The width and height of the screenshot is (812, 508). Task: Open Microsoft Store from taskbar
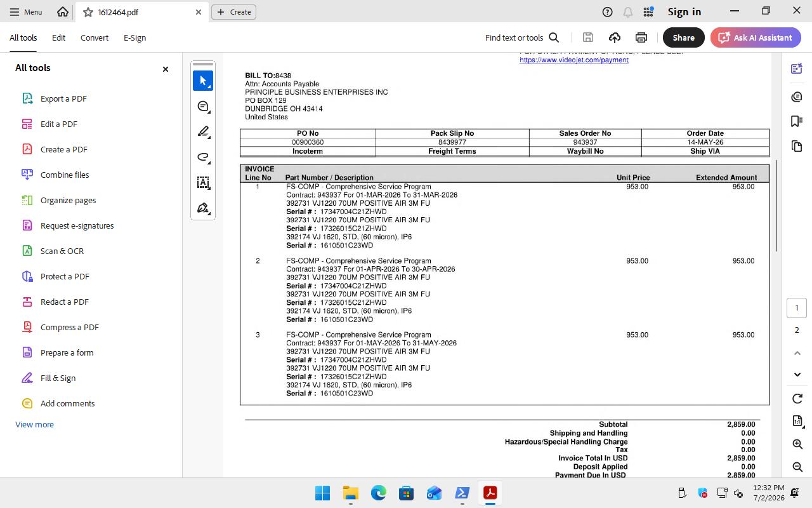click(406, 493)
